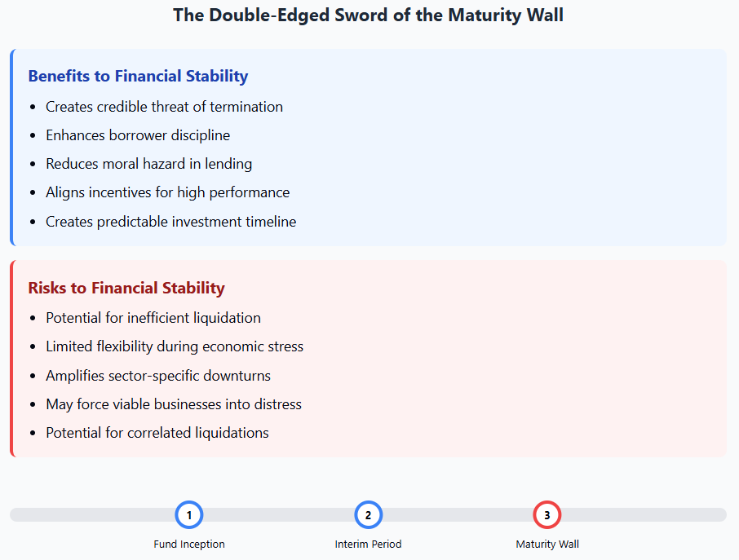Select timeline step 2 circle
The image size is (739, 560).
[x=368, y=515]
